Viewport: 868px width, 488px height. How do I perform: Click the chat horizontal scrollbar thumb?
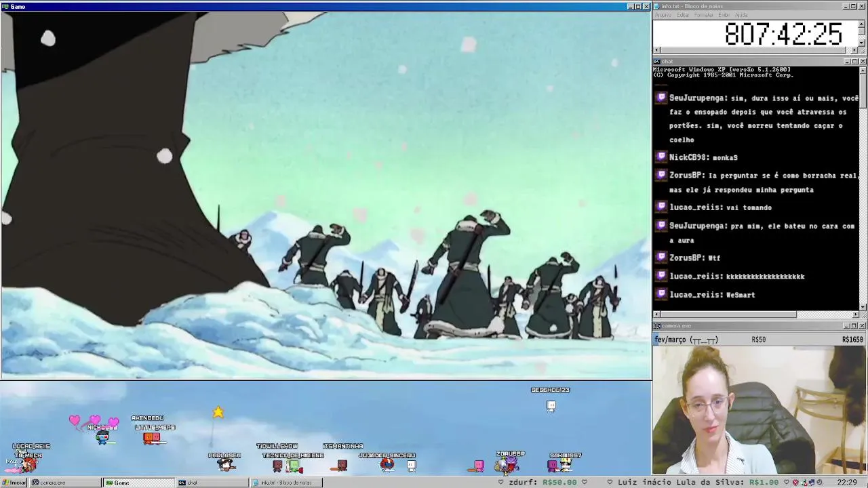pos(728,314)
